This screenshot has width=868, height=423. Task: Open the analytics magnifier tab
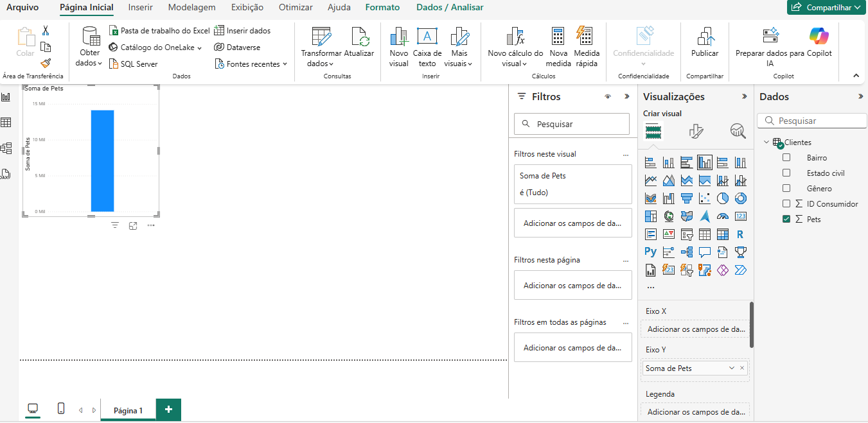[738, 132]
